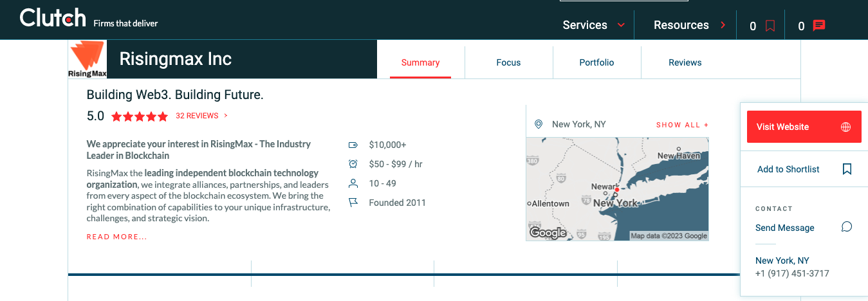Click the tagline Building Web3. Building Future.
This screenshot has height=301, width=868.
pyautogui.click(x=175, y=95)
